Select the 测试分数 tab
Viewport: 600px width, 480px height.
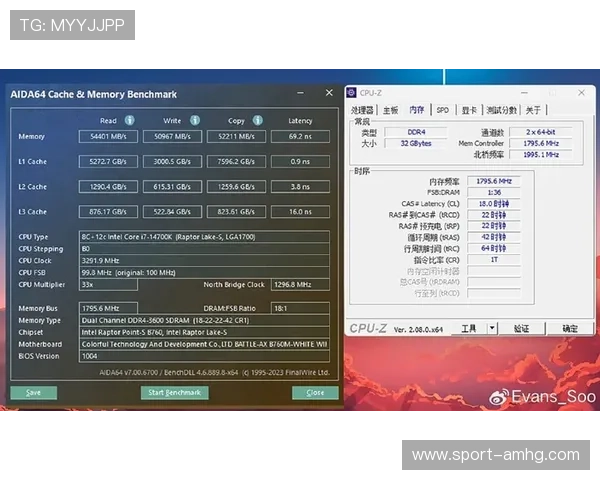click(501, 110)
